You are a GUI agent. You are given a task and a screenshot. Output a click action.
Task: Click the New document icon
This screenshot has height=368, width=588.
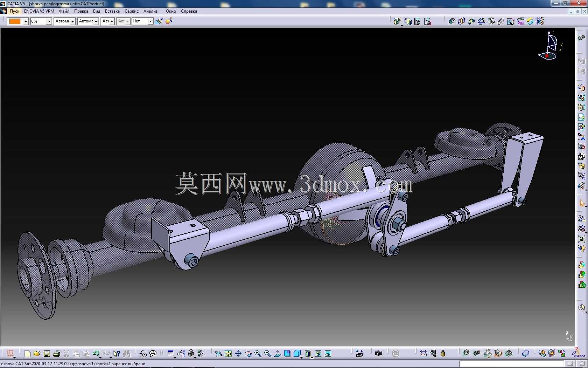click(x=27, y=354)
